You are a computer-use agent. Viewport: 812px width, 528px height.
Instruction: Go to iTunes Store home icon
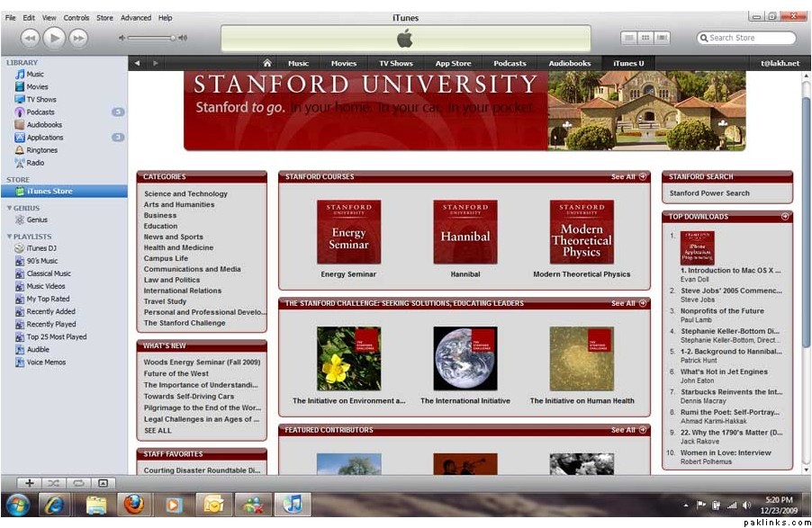(x=267, y=63)
